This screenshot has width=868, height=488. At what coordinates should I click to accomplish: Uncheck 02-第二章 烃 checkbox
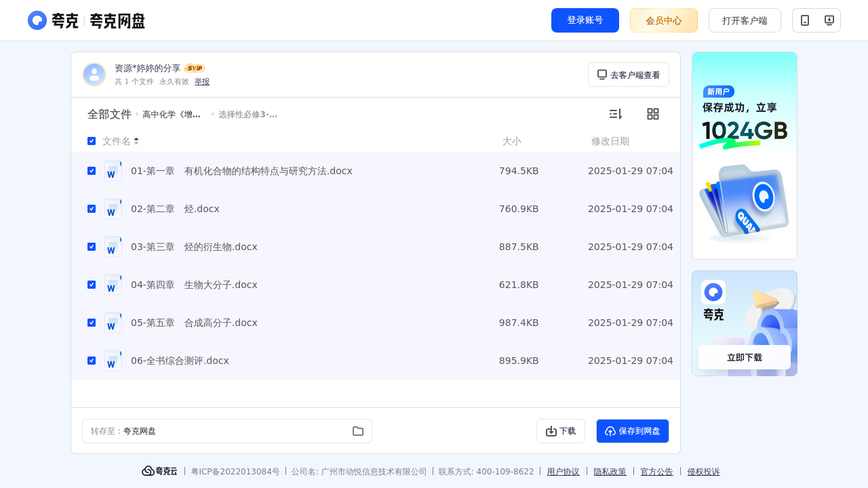(x=92, y=209)
